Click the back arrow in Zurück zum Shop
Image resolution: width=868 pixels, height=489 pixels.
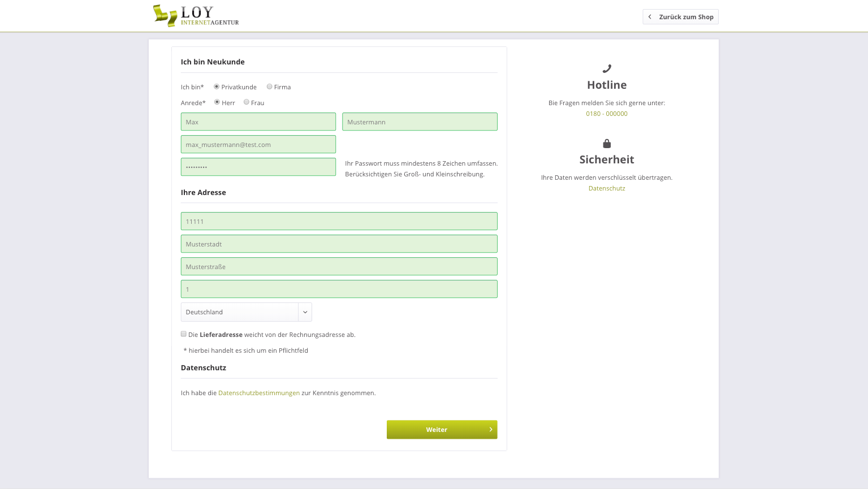(650, 17)
